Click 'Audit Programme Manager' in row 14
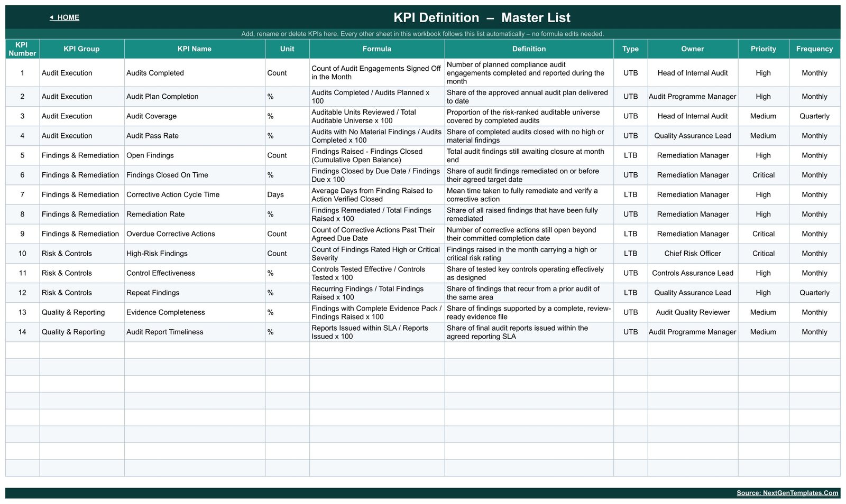846x504 pixels. click(x=693, y=332)
